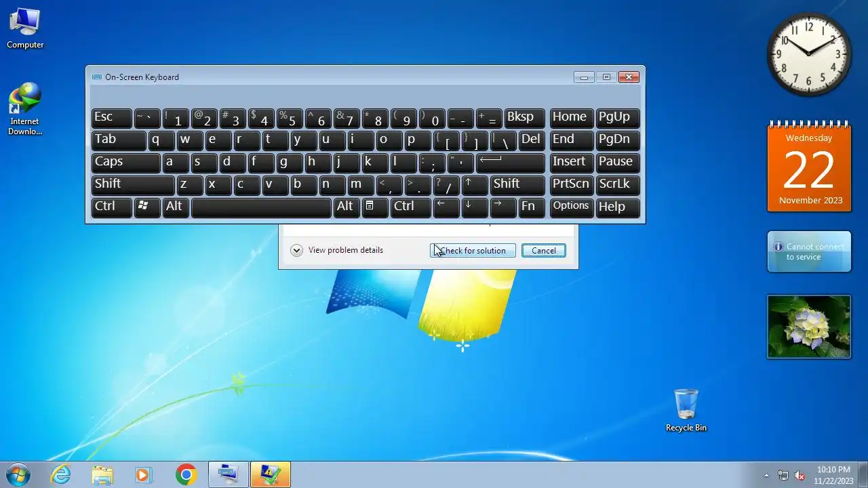Toggle the right Shift key
The width and height of the screenshot is (868, 488).
click(517, 185)
